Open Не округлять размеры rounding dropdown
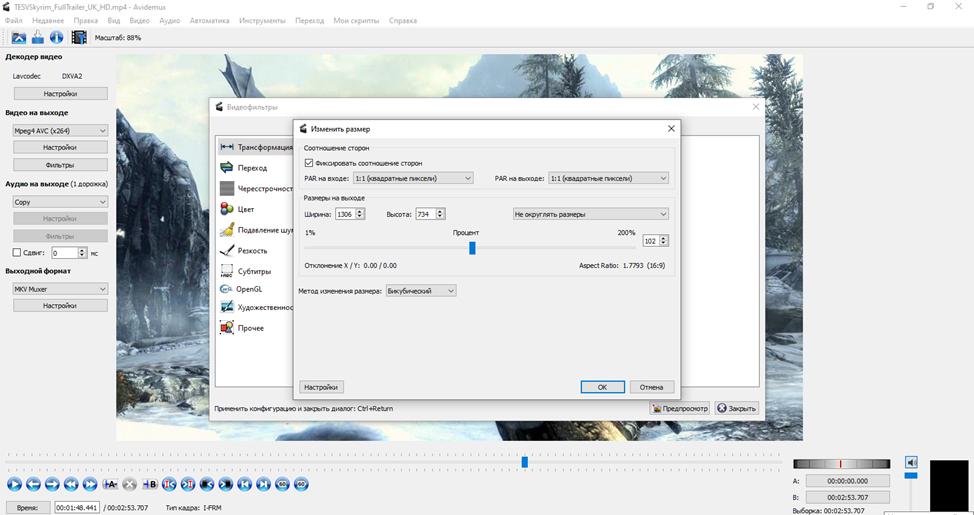 591,214
